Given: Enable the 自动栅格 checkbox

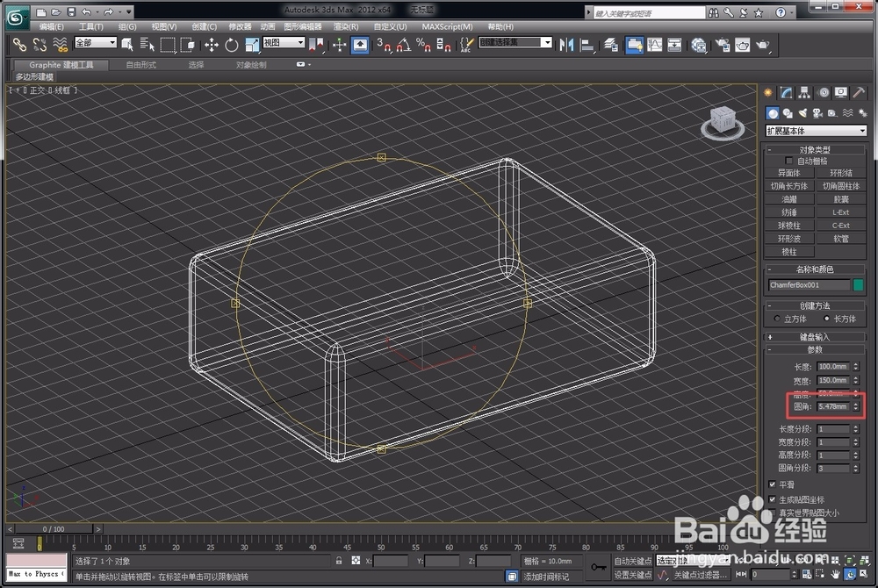Looking at the screenshot, I should coord(789,161).
